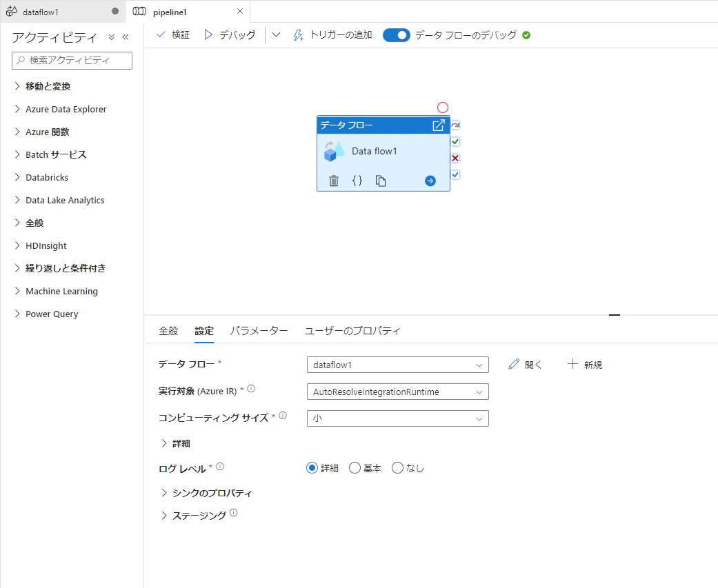
Task: Click the blue arrow add-output icon on activity
Action: click(430, 181)
